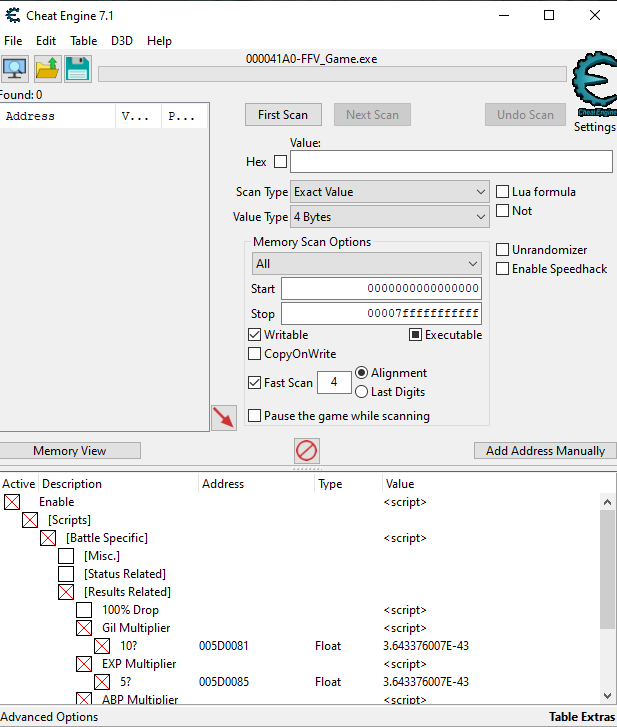Image resolution: width=617 pixels, height=727 pixels.
Task: Open the D3D menu
Action: point(121,41)
